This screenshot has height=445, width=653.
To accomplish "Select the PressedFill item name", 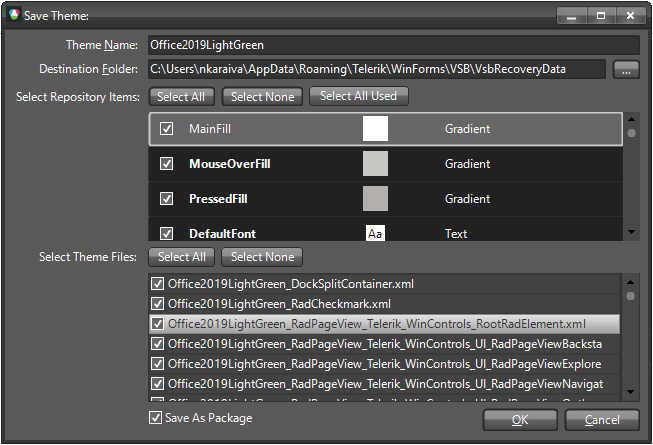I will pyautogui.click(x=218, y=199).
